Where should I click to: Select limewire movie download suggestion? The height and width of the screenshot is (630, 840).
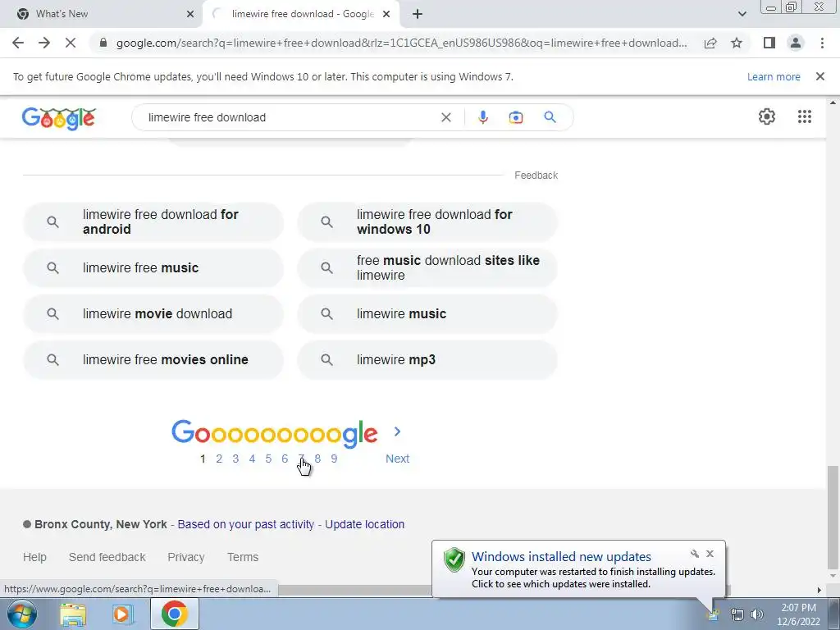click(x=153, y=314)
